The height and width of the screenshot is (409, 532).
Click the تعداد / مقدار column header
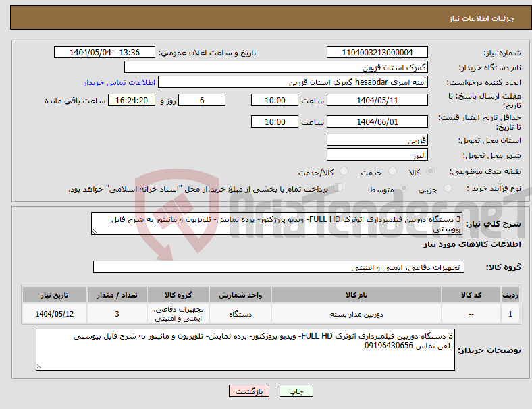pyautogui.click(x=117, y=295)
